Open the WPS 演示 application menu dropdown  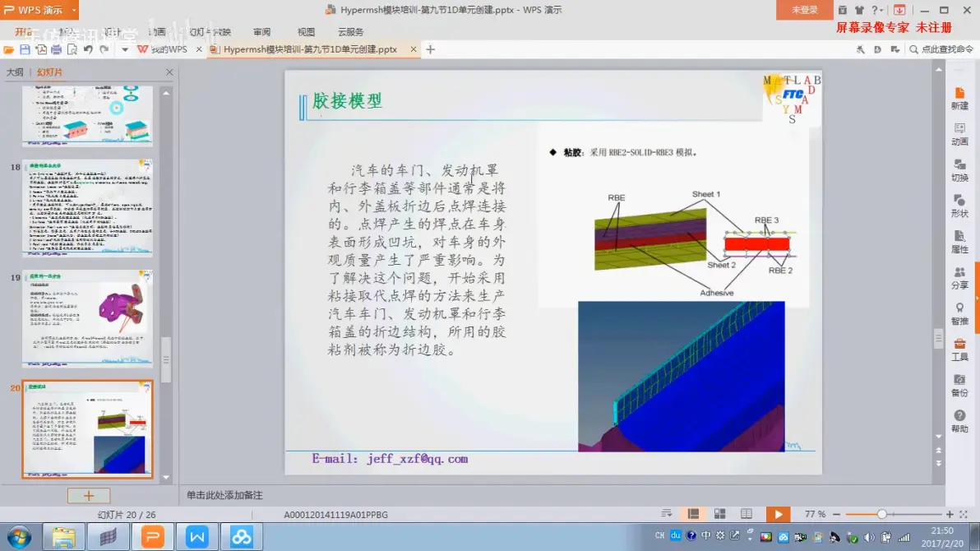click(74, 10)
